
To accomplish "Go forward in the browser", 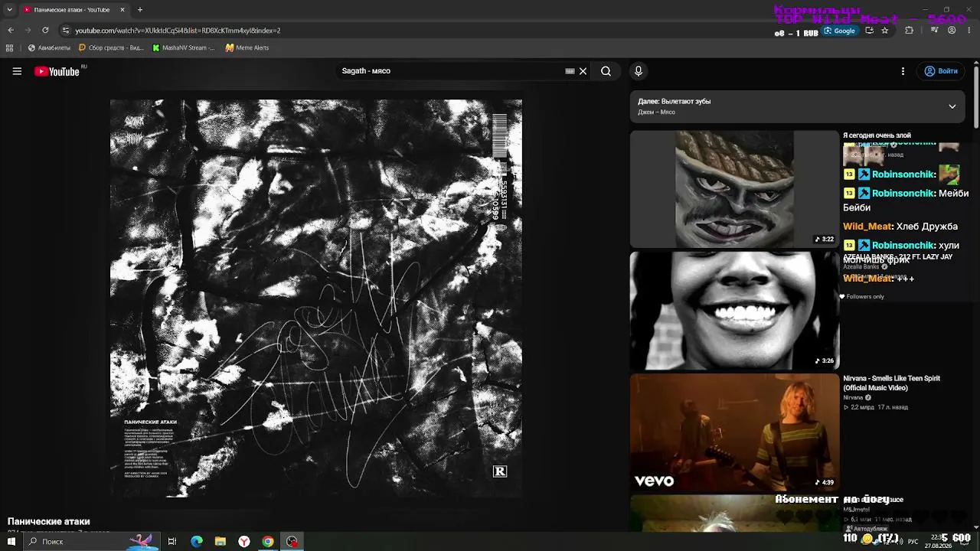I will click(x=28, y=31).
